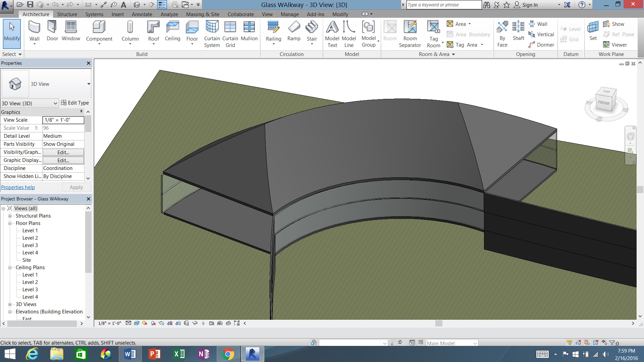Viewport: 644px width, 362px height.
Task: Toggle reveal hidden elements lightbulb
Action: click(x=203, y=323)
